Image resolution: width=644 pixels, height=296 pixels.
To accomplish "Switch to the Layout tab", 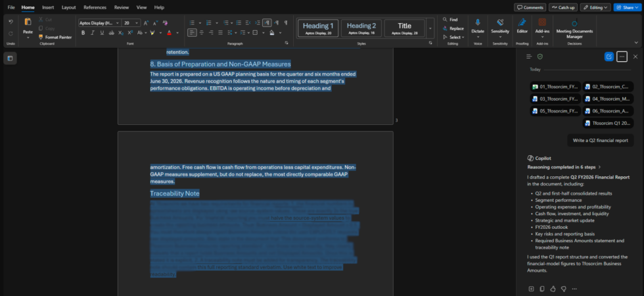I will tap(68, 7).
